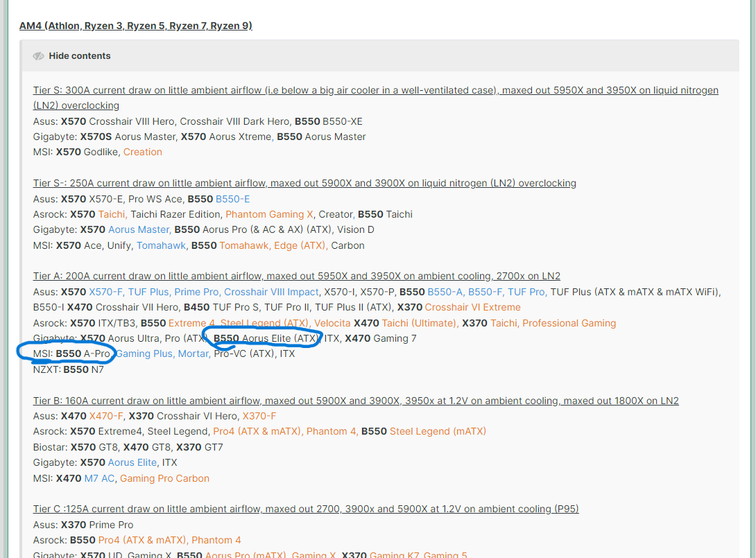The width and height of the screenshot is (756, 558).
Task: Open Asrock X570 Taichi link
Action: (113, 214)
